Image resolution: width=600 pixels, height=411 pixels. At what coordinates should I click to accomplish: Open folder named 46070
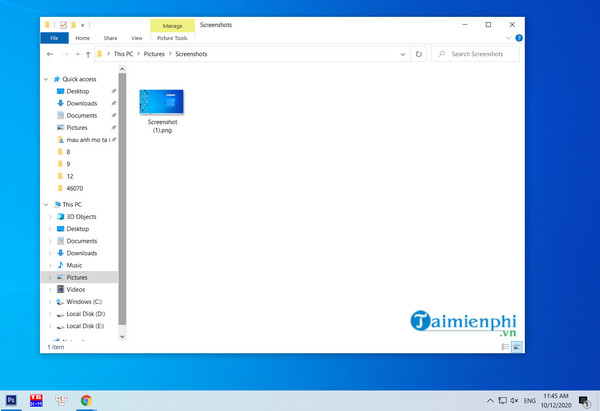[x=74, y=188]
